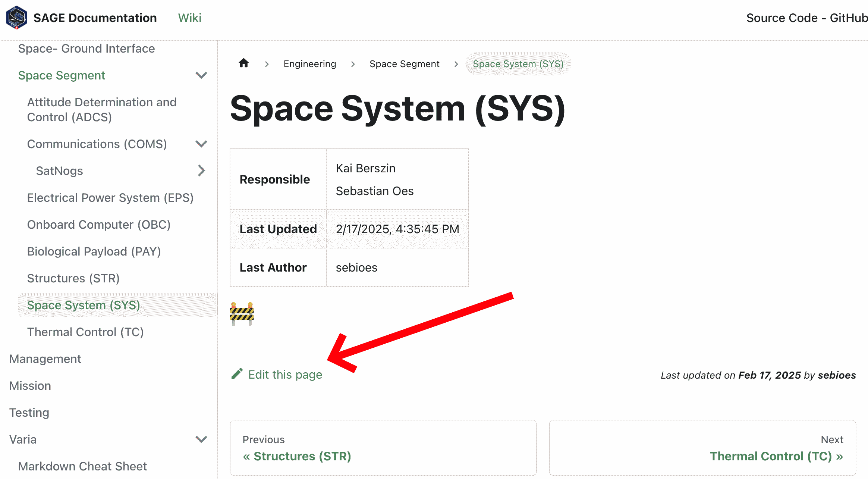Viewport: 868px width, 479px height.
Task: Open Electrical Power System (EPS) page
Action: 110,198
